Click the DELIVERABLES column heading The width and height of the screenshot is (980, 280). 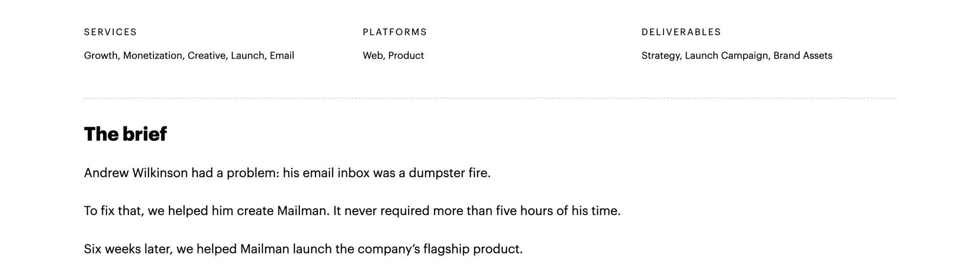coord(681,32)
